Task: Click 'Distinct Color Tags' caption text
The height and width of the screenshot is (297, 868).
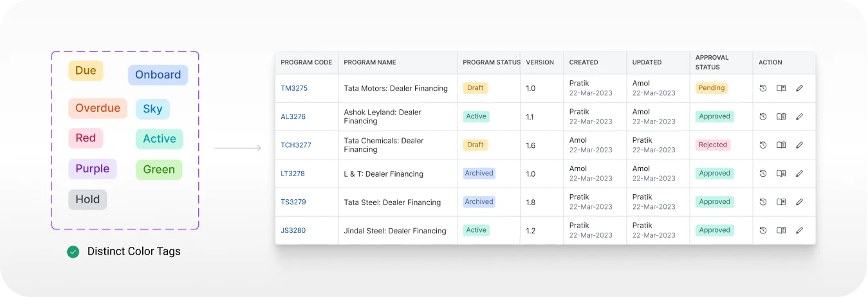Action: point(134,251)
